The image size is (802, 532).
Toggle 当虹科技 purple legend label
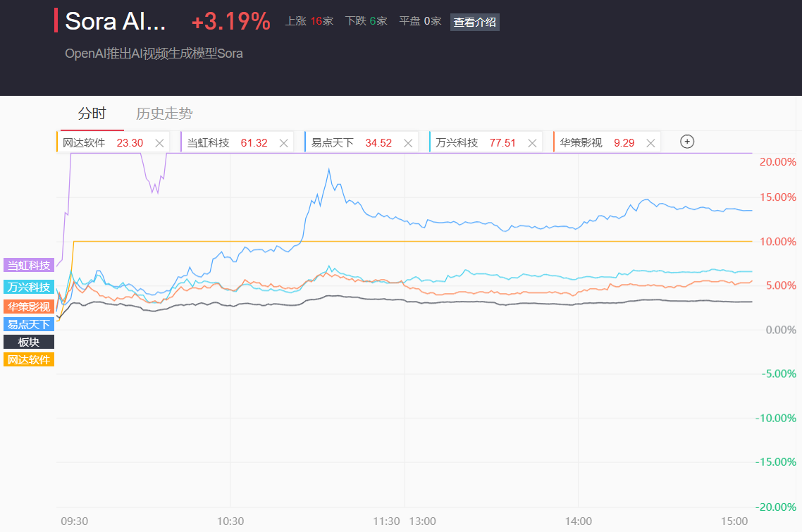[29, 266]
